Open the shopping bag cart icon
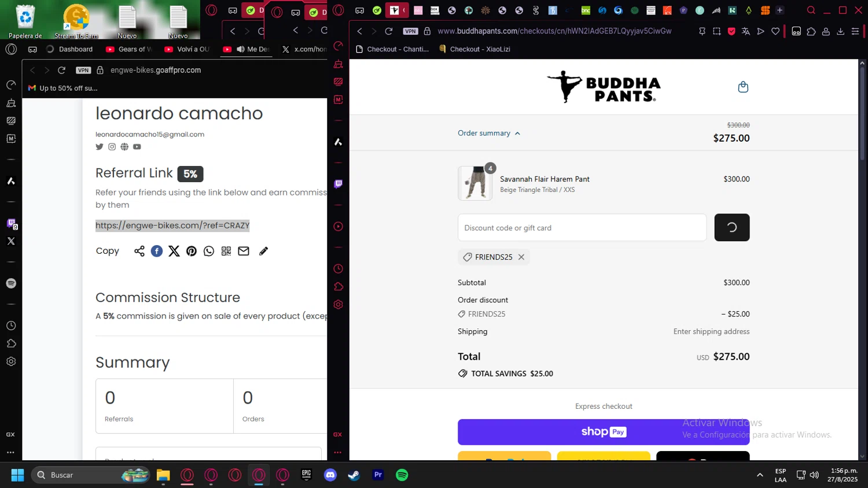This screenshot has height=488, width=868. (x=743, y=87)
